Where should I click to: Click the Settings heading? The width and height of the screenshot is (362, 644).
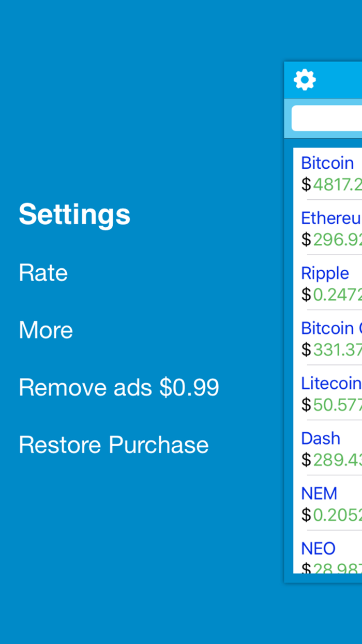[74, 214]
